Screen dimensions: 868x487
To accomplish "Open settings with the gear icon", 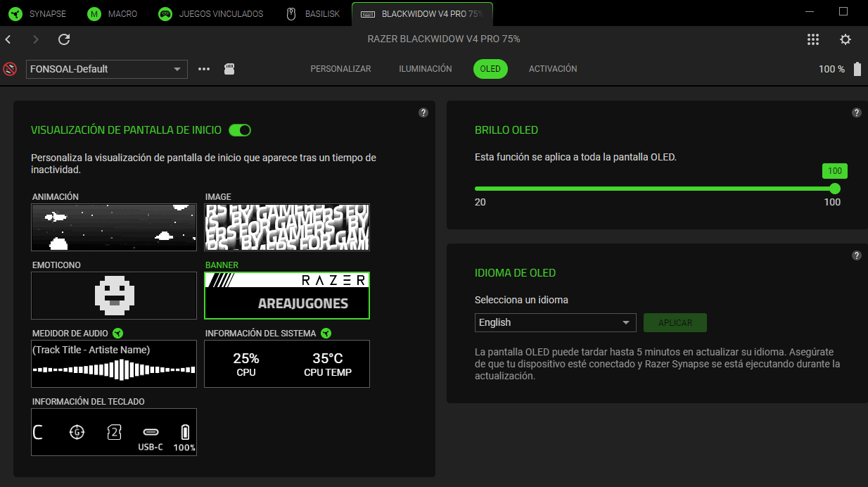I will tap(845, 39).
